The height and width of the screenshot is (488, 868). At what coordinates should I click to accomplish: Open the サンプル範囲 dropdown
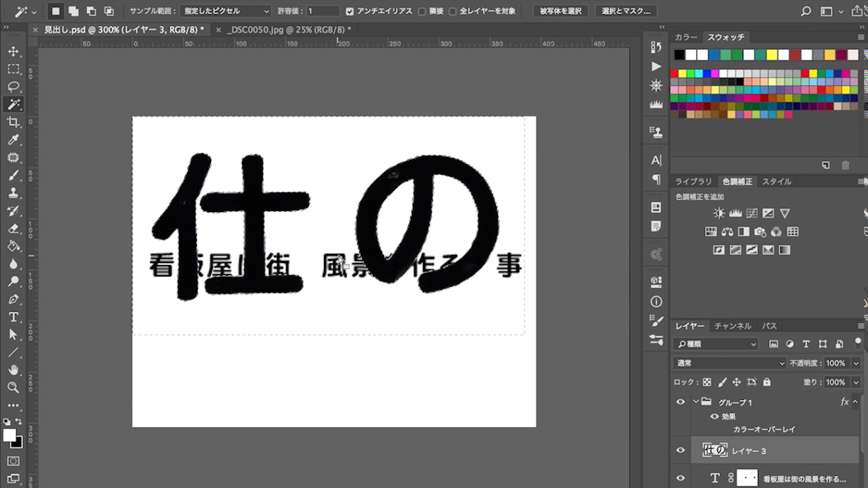point(226,12)
